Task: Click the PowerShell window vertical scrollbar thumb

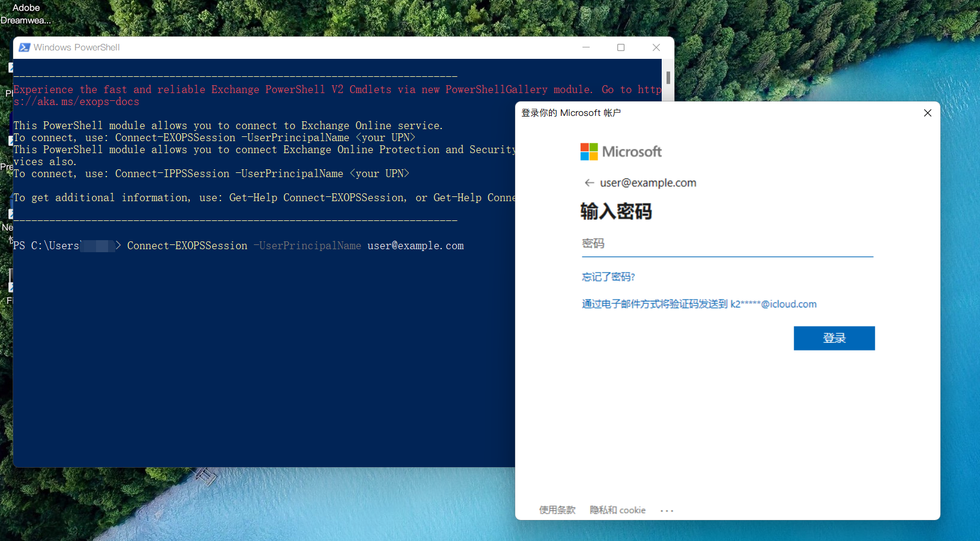Action: coord(668,78)
